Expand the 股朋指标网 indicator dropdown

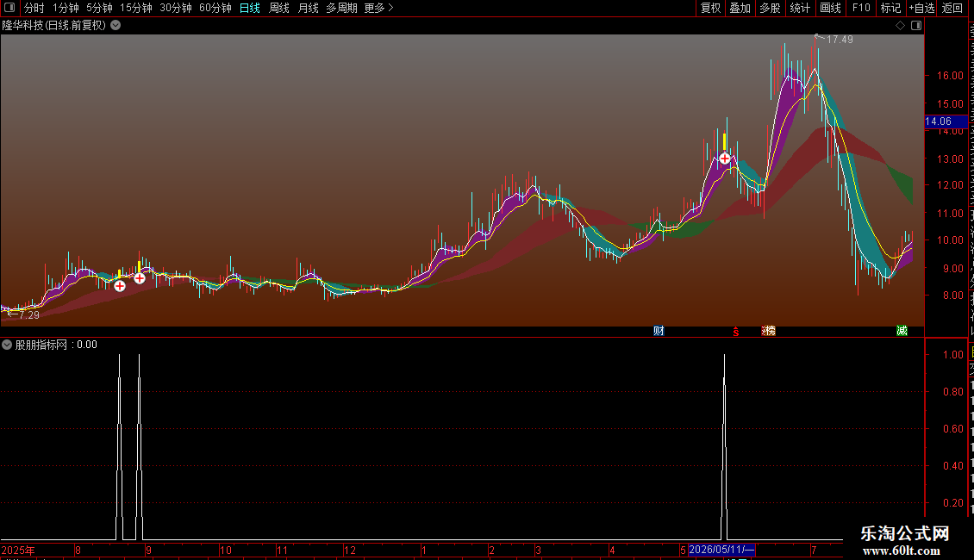point(7,345)
